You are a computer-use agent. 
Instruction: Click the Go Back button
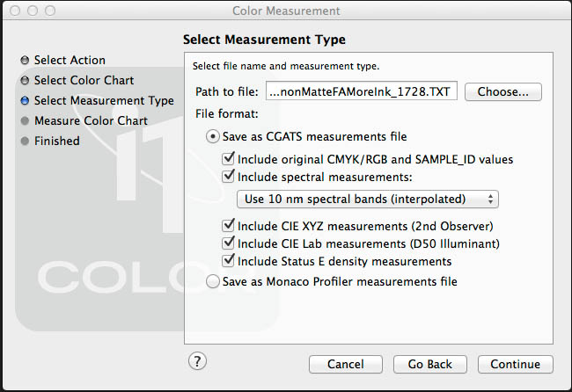(429, 364)
